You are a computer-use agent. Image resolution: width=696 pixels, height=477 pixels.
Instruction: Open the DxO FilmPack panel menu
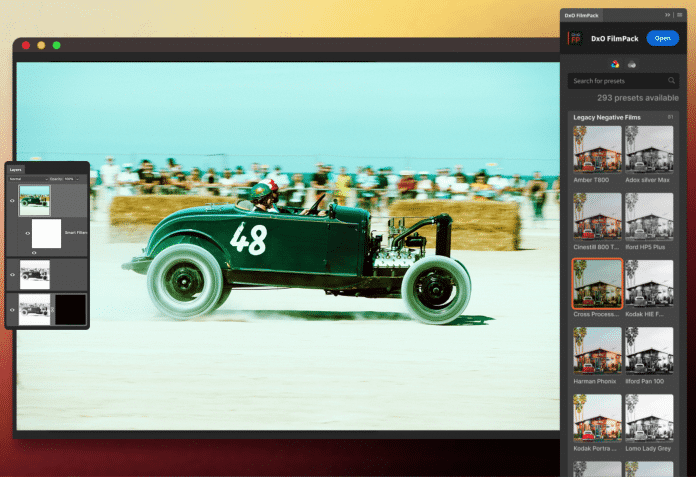click(680, 15)
